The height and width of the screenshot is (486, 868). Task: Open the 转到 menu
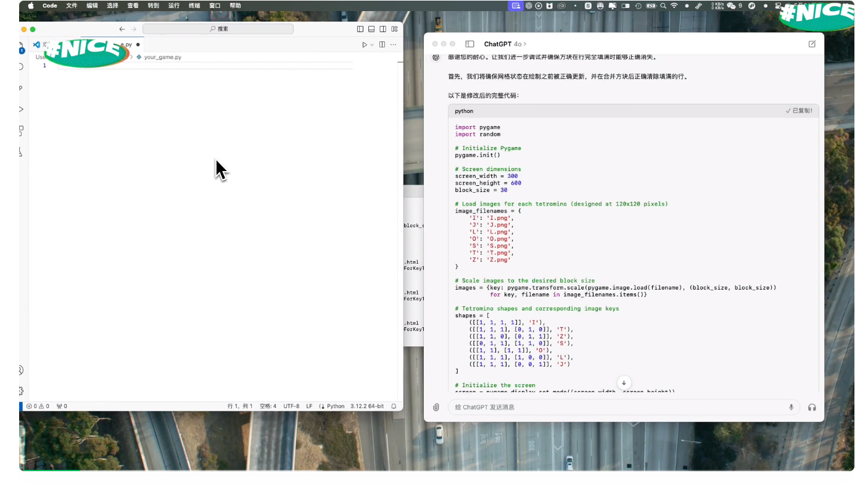click(153, 6)
